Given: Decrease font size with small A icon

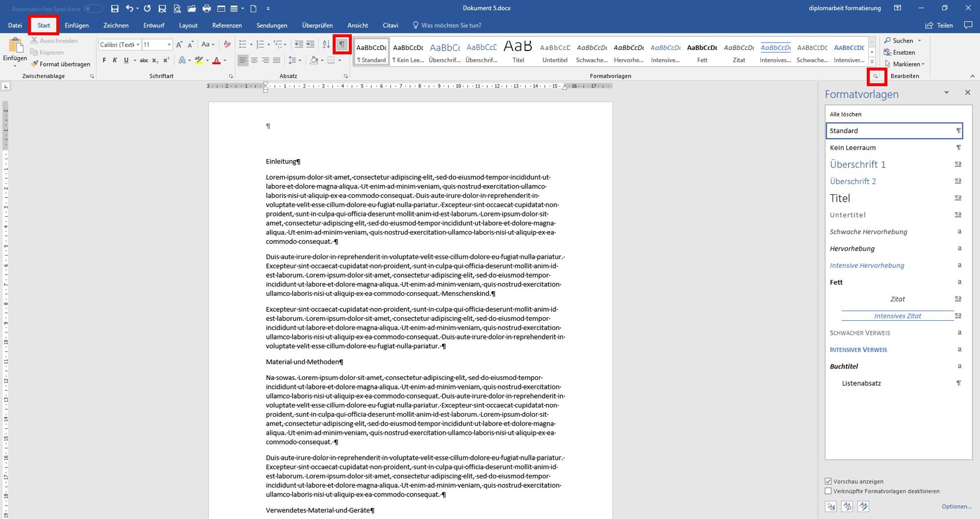Looking at the screenshot, I should click(x=191, y=45).
